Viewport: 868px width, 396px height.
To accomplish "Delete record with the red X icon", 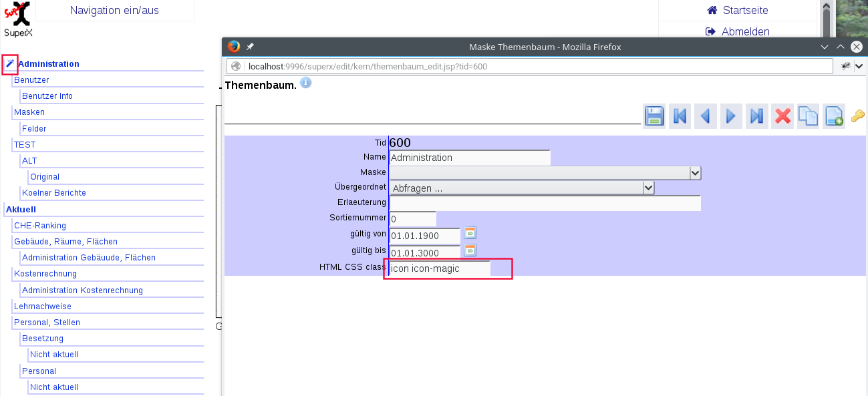I will (x=782, y=116).
